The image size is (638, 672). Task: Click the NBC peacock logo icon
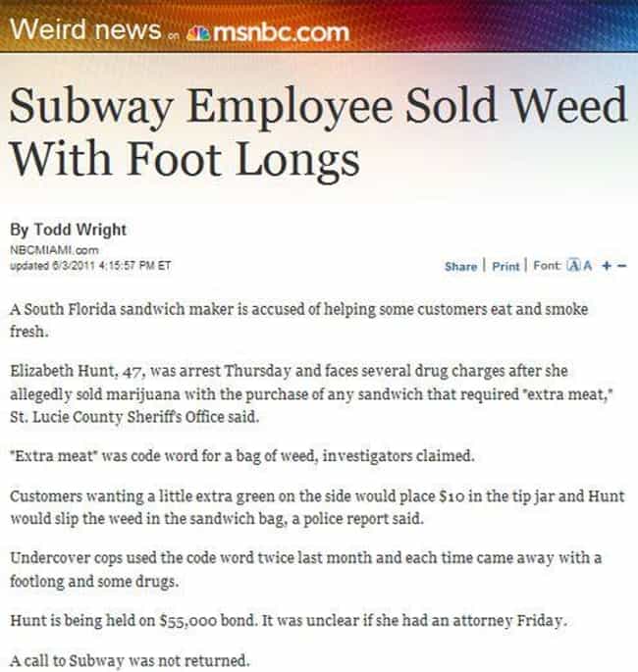198,34
